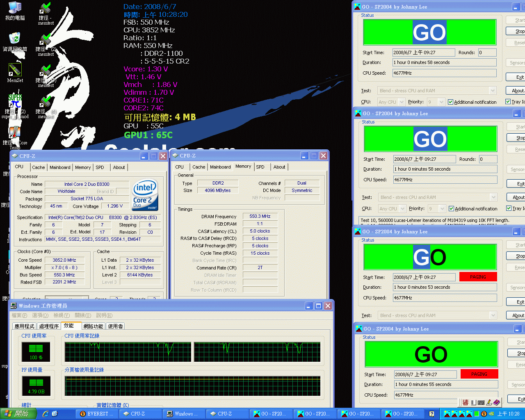Click About in the top SP2004 window
This screenshot has width=525, height=420.
click(x=516, y=91)
